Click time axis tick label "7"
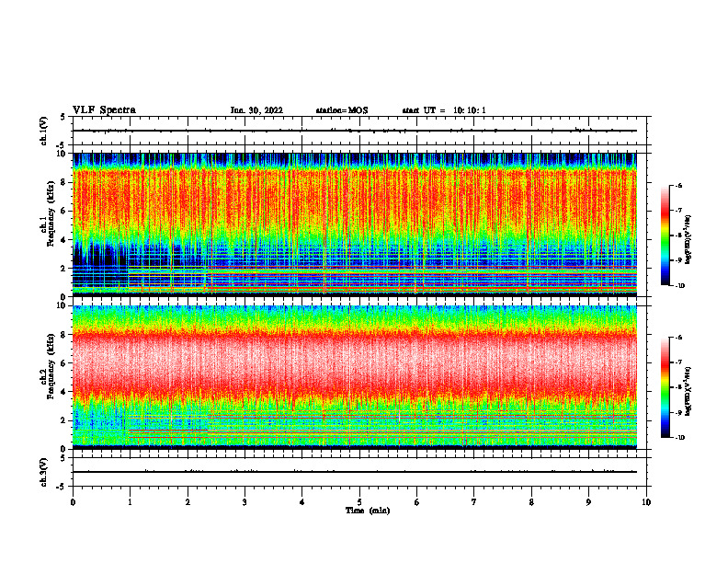This screenshot has width=728, height=563. point(474,502)
